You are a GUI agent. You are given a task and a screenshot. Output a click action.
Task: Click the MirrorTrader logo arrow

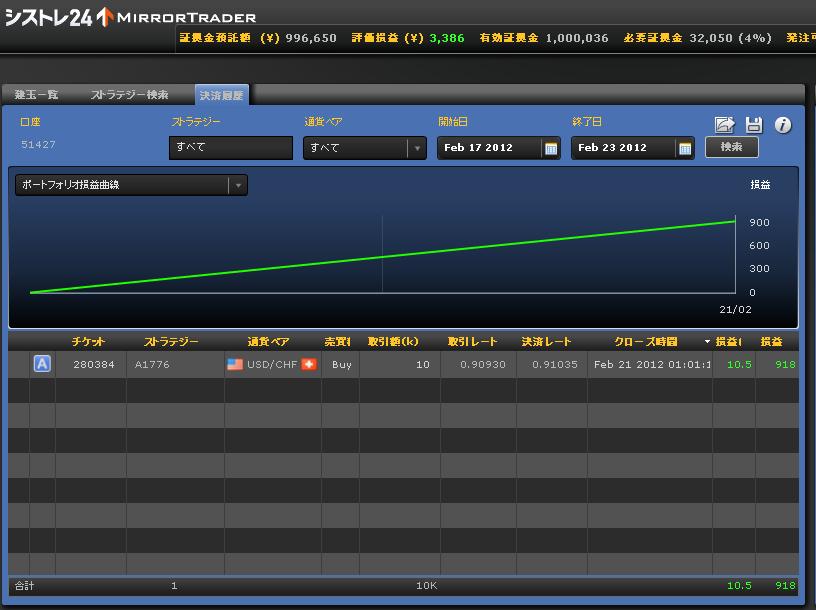pyautogui.click(x=105, y=17)
